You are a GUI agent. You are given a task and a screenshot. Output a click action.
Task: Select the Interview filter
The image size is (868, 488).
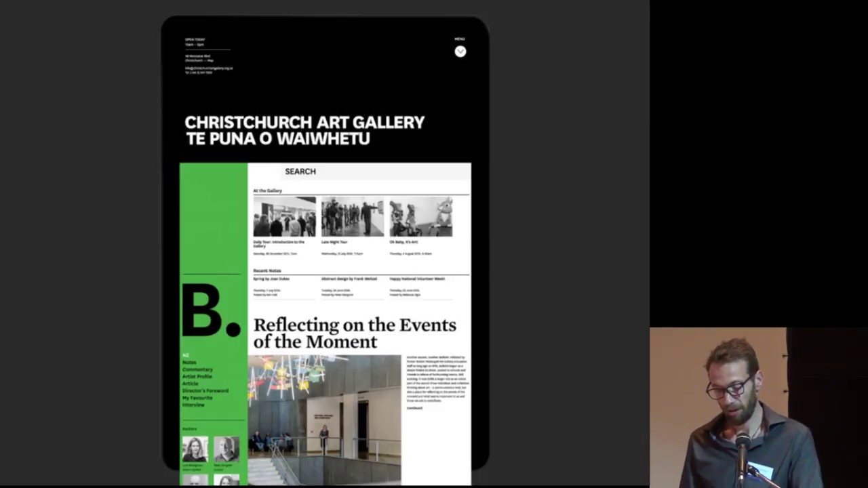pos(193,405)
